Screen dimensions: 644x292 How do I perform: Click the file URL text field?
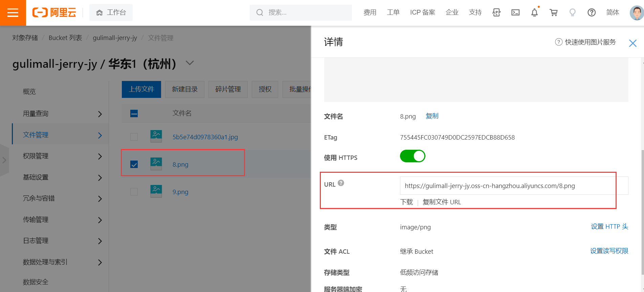tap(514, 186)
